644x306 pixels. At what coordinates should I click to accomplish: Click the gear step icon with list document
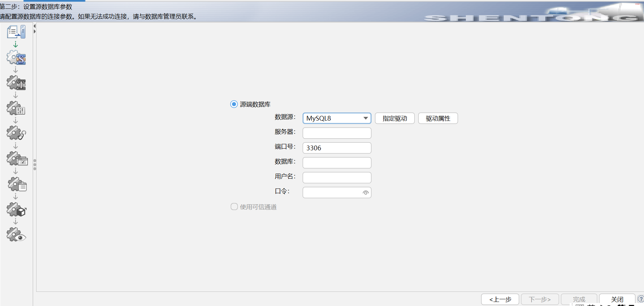(x=17, y=184)
